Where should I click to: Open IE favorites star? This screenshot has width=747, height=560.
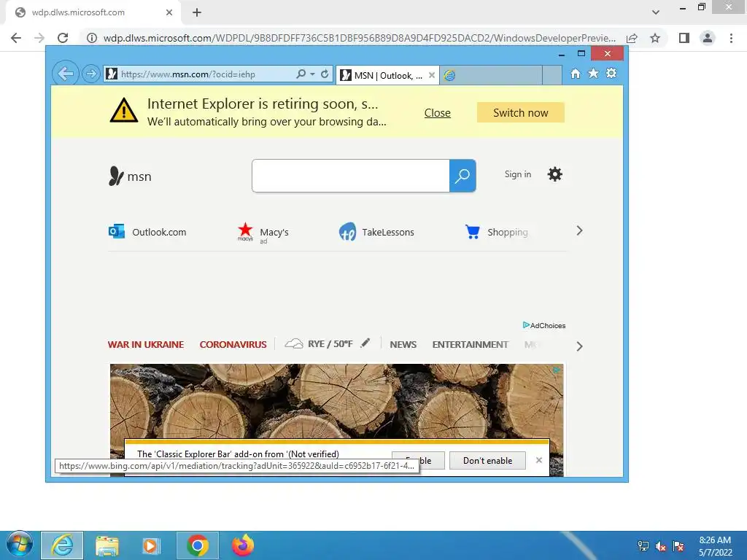pos(593,74)
